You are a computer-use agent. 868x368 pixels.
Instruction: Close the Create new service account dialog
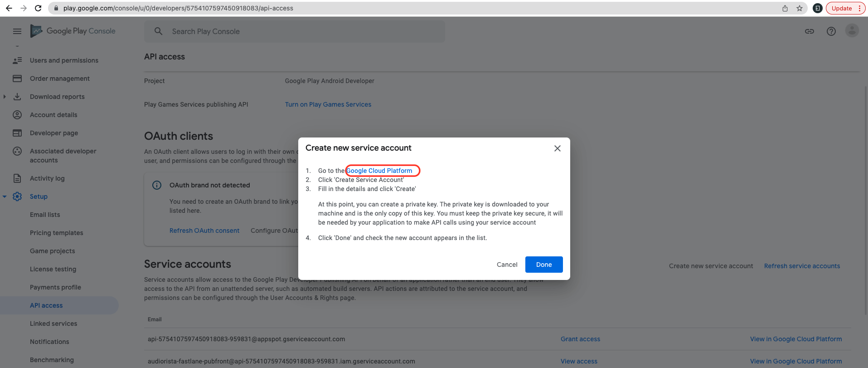click(558, 148)
